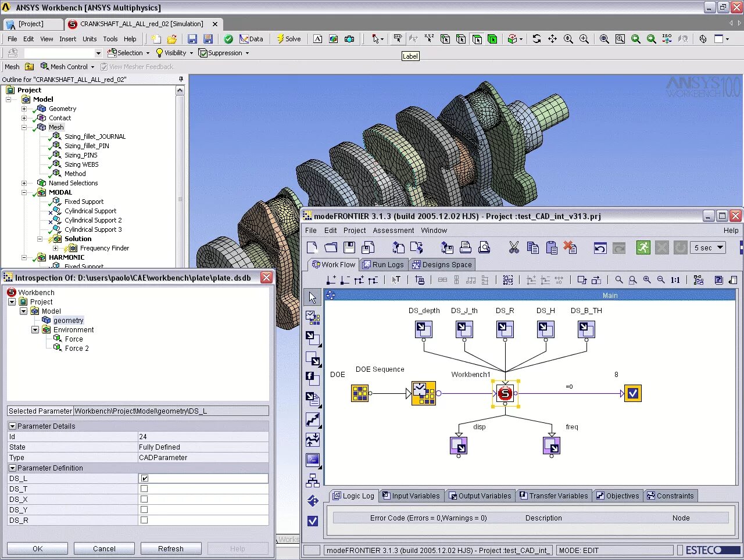Click the modeFRONTIER paste clipboard icon

tap(552, 247)
